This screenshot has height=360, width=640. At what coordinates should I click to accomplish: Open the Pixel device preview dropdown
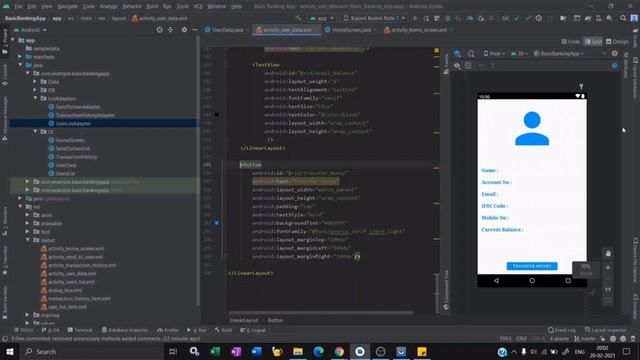click(x=494, y=53)
